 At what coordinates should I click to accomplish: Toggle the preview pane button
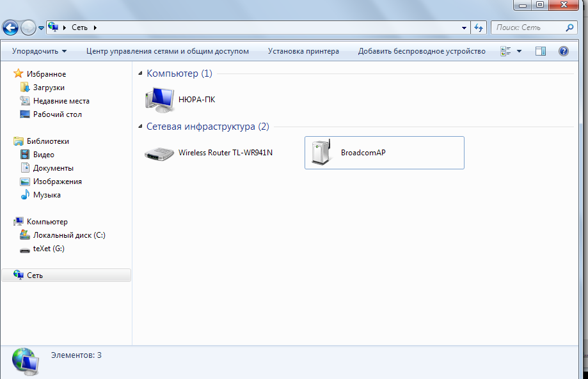pyautogui.click(x=541, y=51)
